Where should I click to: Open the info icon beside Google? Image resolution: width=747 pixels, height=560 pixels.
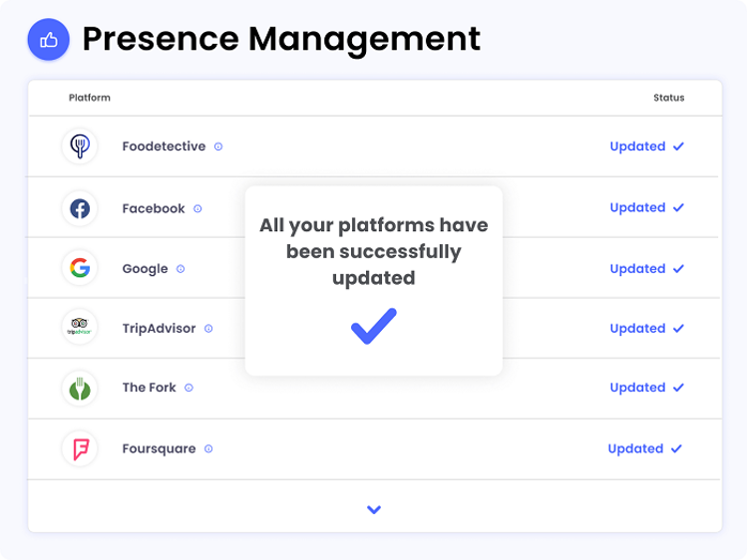coord(181,269)
